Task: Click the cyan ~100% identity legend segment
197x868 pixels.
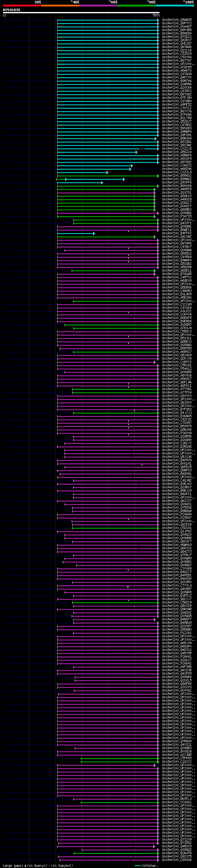Action: click(x=175, y=6)
